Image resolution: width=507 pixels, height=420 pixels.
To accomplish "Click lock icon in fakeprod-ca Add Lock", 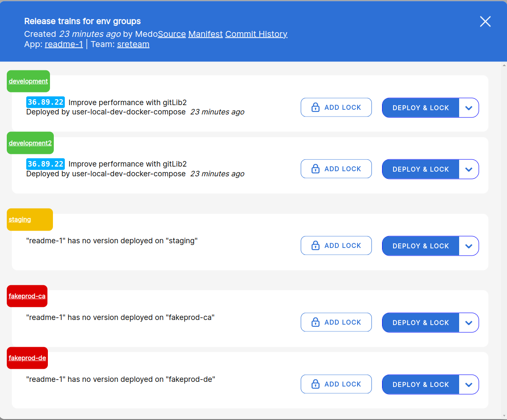I will click(x=315, y=322).
